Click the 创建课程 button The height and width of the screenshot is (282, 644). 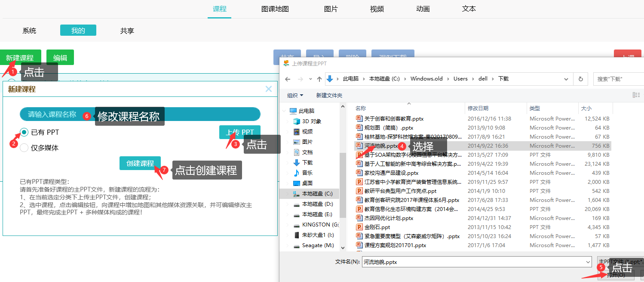(140, 164)
